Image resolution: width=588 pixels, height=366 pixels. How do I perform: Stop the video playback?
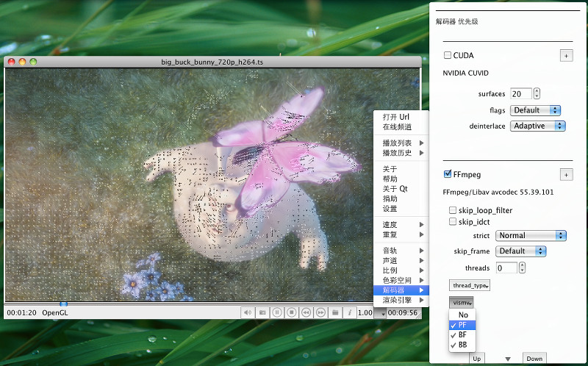coord(291,312)
